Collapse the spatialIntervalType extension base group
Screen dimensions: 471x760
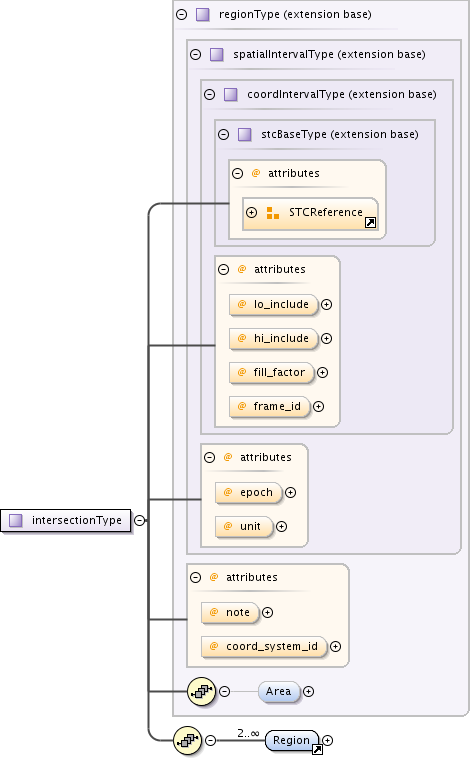[x=196, y=54]
